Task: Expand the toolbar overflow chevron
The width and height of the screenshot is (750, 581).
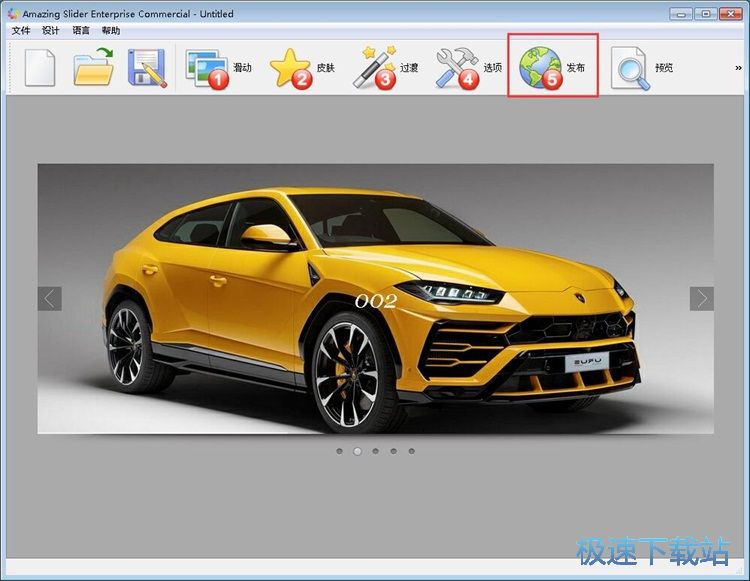Action: pos(738,68)
